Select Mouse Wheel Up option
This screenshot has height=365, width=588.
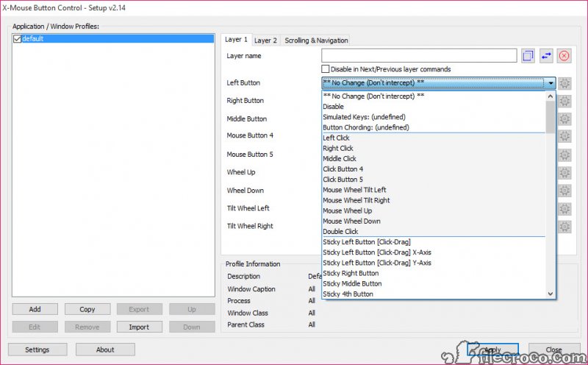tap(434, 211)
